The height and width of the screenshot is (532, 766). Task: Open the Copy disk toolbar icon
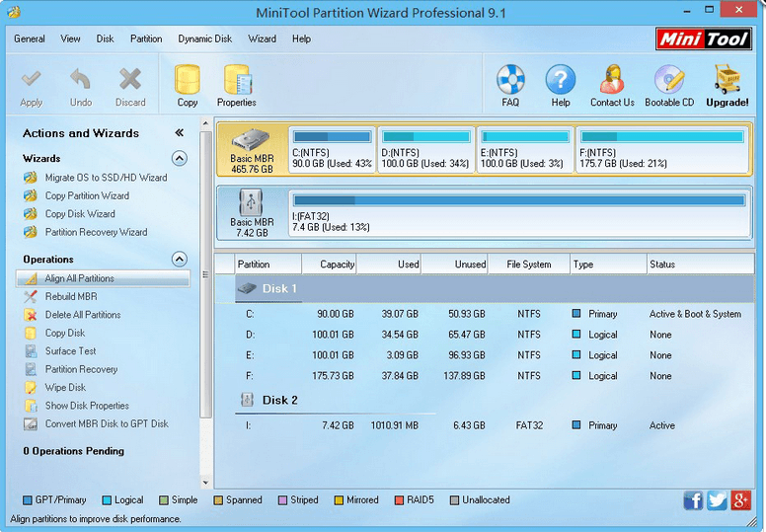187,80
